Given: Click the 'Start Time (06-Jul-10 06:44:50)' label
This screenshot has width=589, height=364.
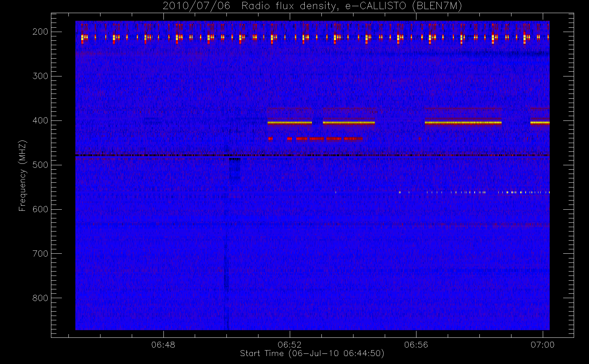Looking at the screenshot, I should (x=312, y=353).
